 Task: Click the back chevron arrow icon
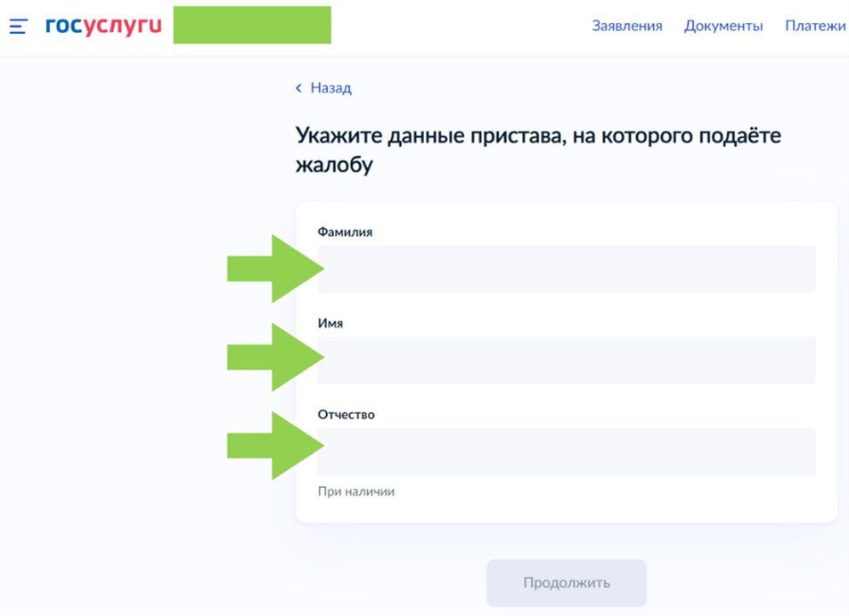coord(299,88)
